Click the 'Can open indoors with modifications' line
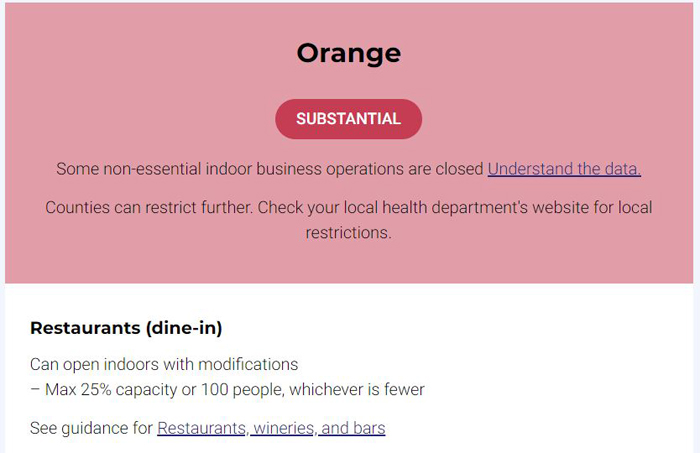This screenshot has width=700, height=453. tap(164, 365)
